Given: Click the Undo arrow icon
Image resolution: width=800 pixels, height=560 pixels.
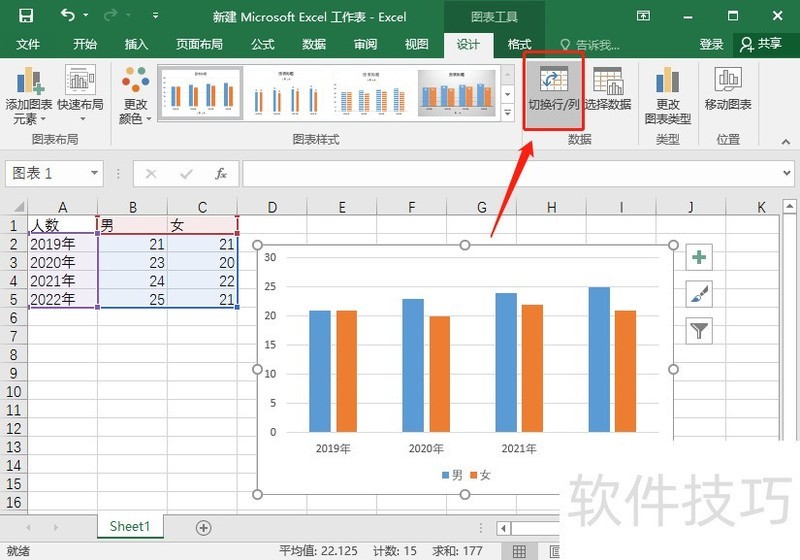Looking at the screenshot, I should click(x=68, y=15).
